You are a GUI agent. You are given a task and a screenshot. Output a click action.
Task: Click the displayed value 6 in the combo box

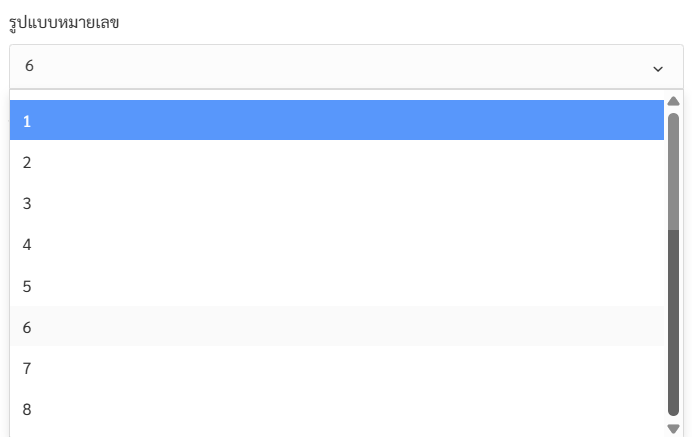pos(29,66)
